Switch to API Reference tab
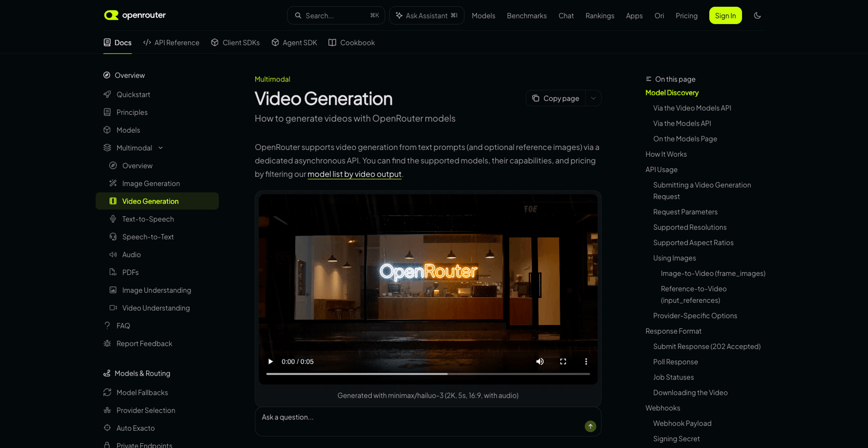The image size is (868, 448). [171, 42]
